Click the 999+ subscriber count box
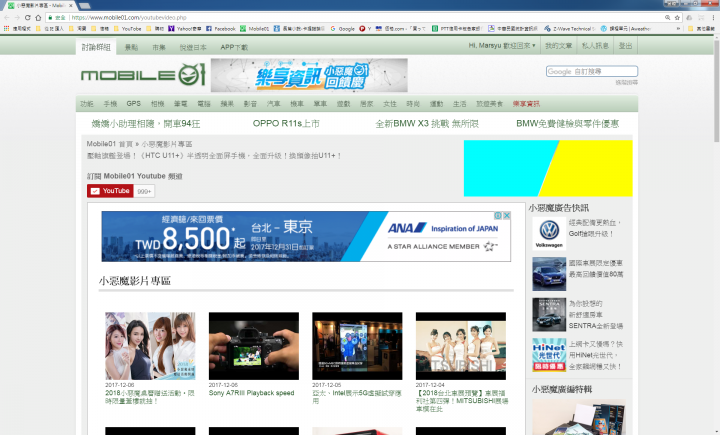 coord(144,191)
